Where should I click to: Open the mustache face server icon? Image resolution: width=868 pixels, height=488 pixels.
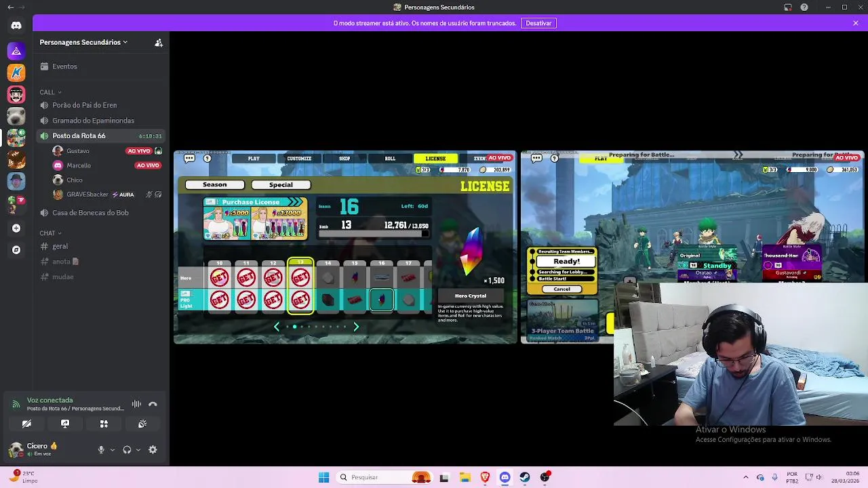[x=16, y=94]
